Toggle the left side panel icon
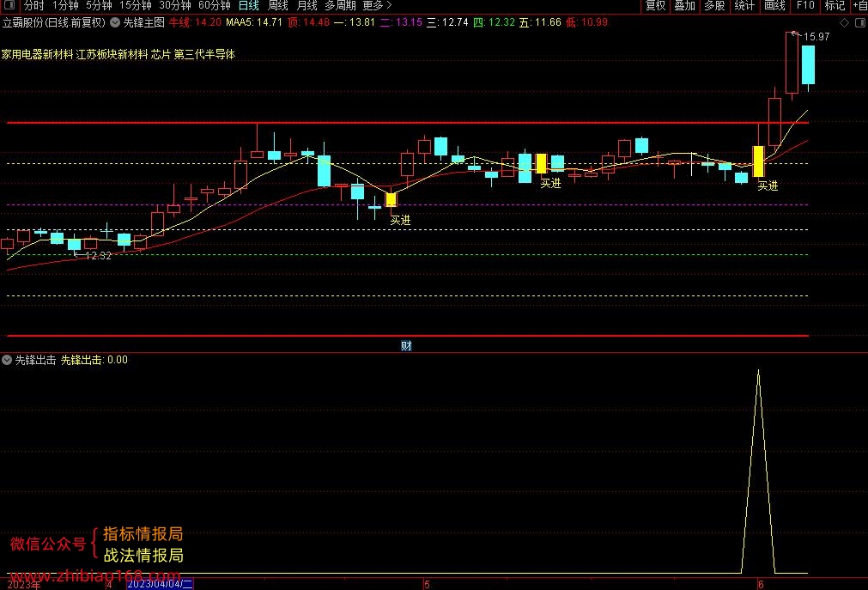This screenshot has height=590, width=868. (x=9, y=5)
